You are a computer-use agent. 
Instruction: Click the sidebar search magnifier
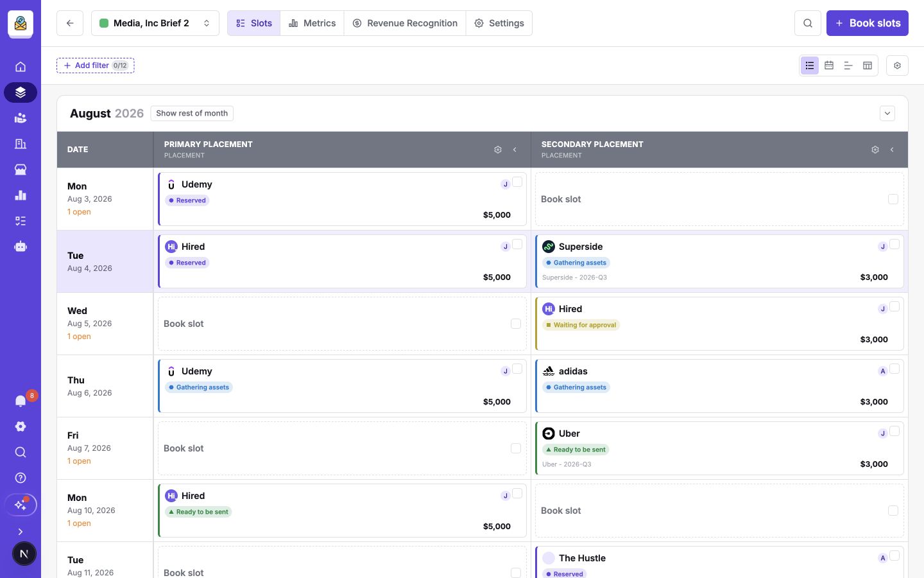point(21,452)
